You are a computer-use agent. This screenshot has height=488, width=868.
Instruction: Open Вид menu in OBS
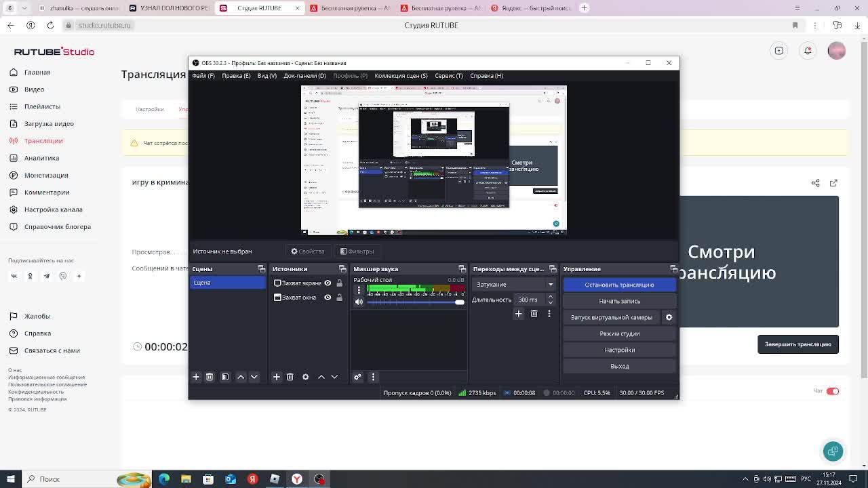tap(267, 76)
